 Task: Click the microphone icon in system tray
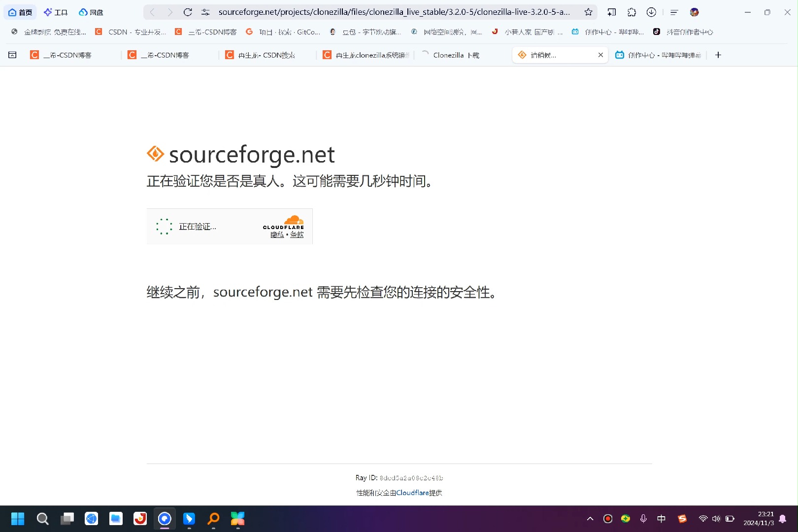click(643, 519)
